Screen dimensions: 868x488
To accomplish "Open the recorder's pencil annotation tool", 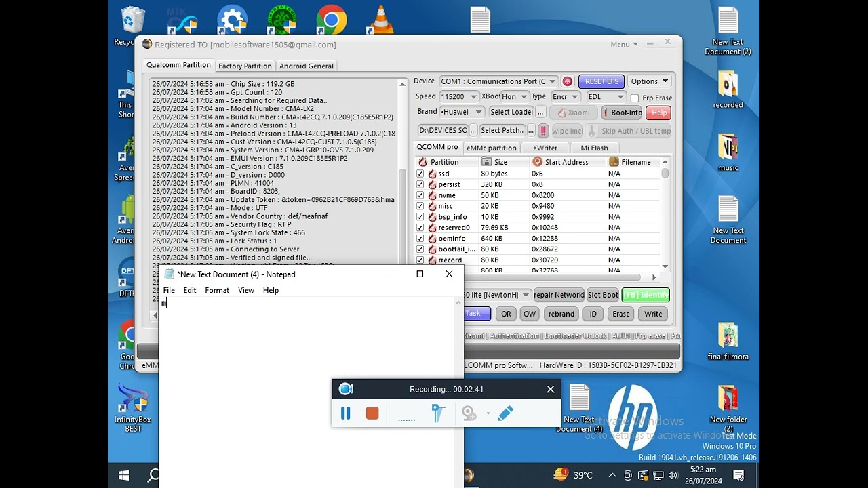I will coord(505,413).
